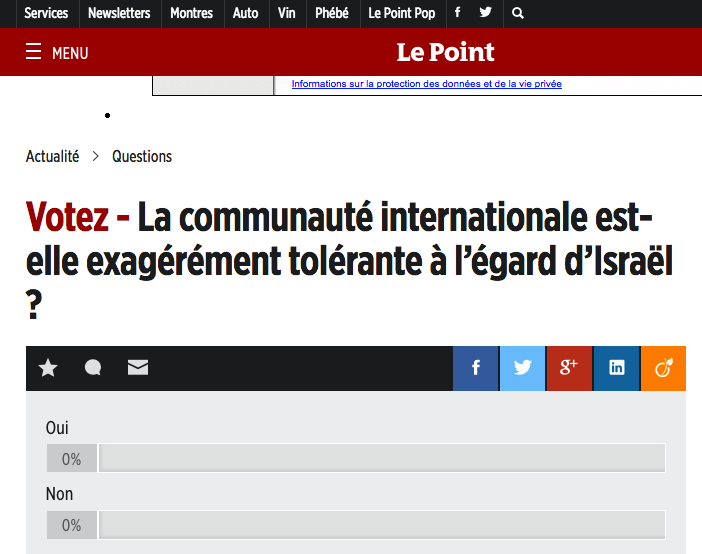This screenshot has width=702, height=554.
Task: Click the Le Point logo
Action: (445, 52)
